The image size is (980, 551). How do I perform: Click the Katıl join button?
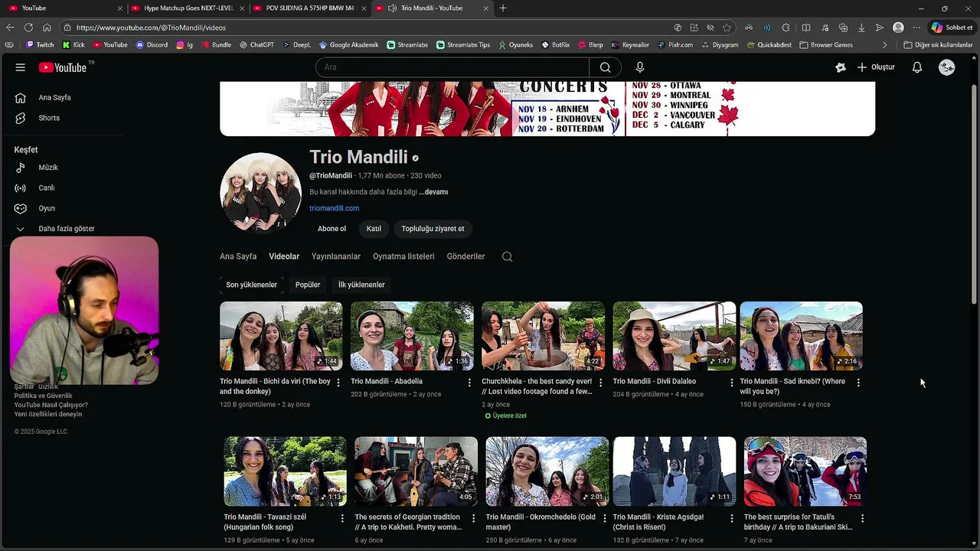(x=374, y=229)
